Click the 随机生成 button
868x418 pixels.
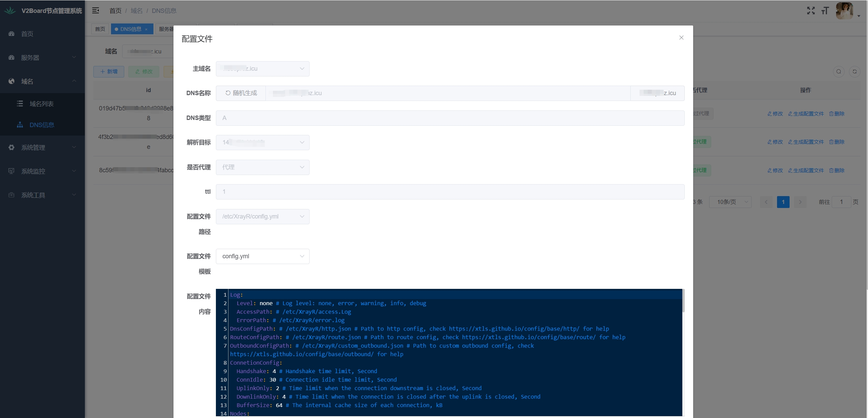(x=241, y=93)
